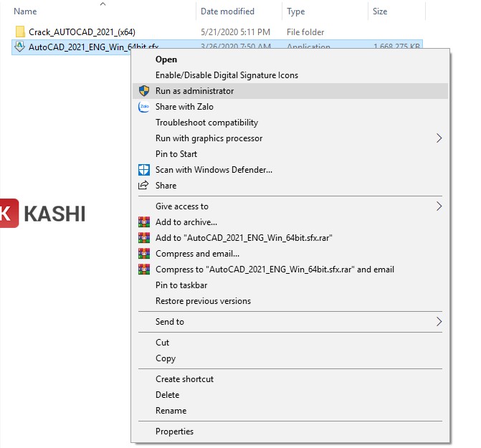
Task: Choose Create shortcut in the menu
Action: [x=184, y=379]
